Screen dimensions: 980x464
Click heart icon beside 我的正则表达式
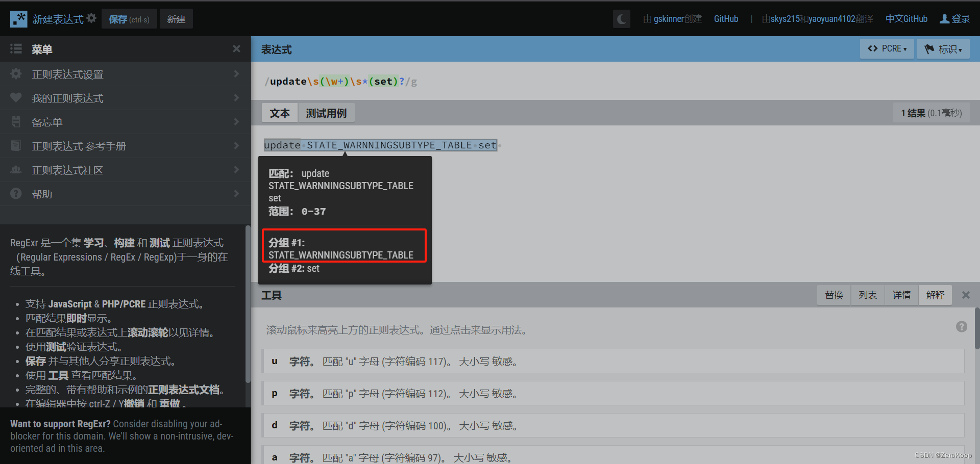pyautogui.click(x=16, y=97)
